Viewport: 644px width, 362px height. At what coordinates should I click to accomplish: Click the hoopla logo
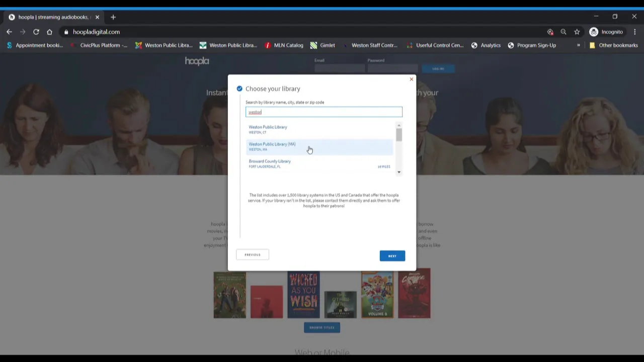point(197,61)
